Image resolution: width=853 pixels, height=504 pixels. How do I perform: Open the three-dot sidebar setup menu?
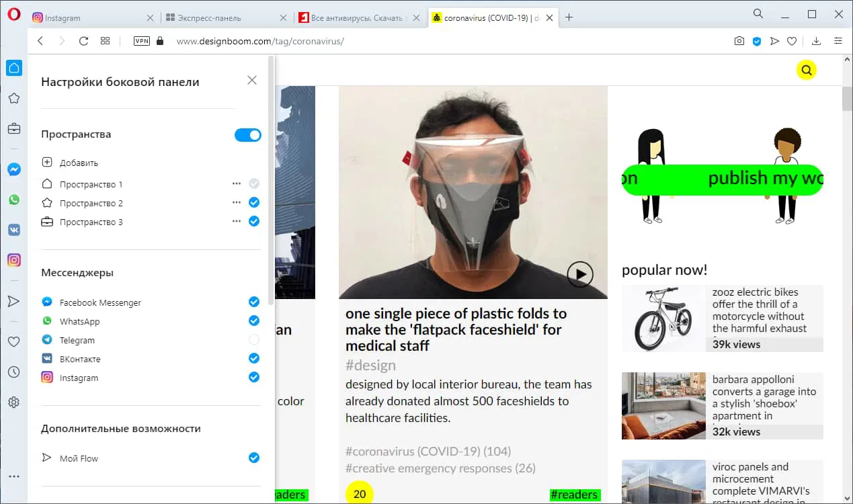click(x=14, y=476)
